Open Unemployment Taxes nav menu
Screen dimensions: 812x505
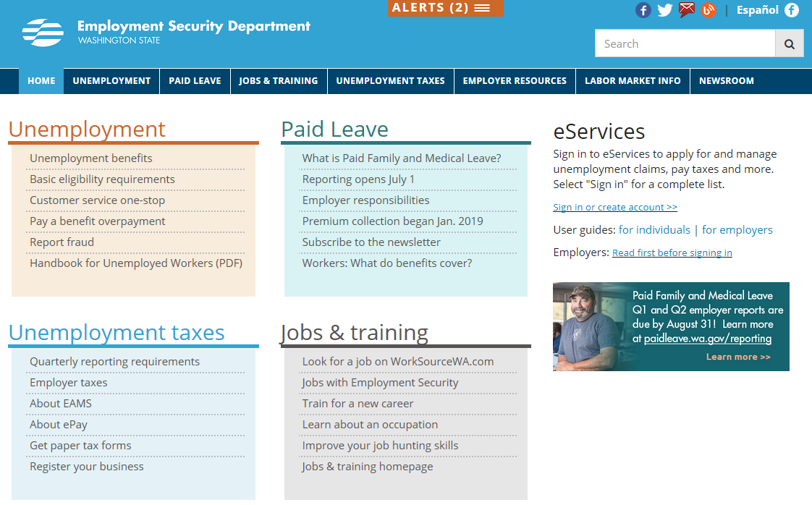391,81
